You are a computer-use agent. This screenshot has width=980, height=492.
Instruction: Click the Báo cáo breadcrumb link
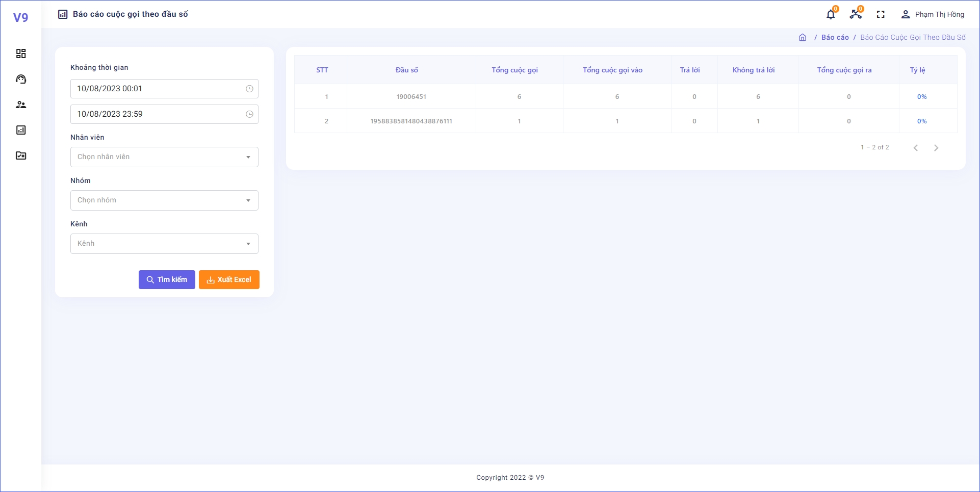(x=835, y=37)
